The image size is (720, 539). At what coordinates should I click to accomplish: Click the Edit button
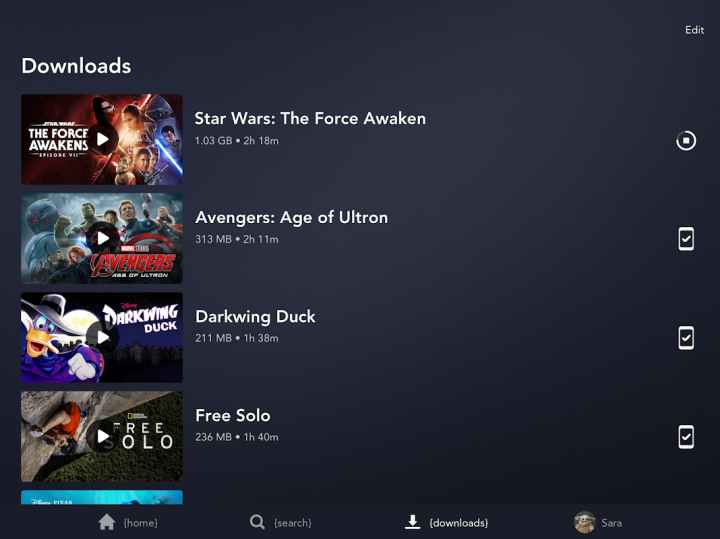(694, 30)
